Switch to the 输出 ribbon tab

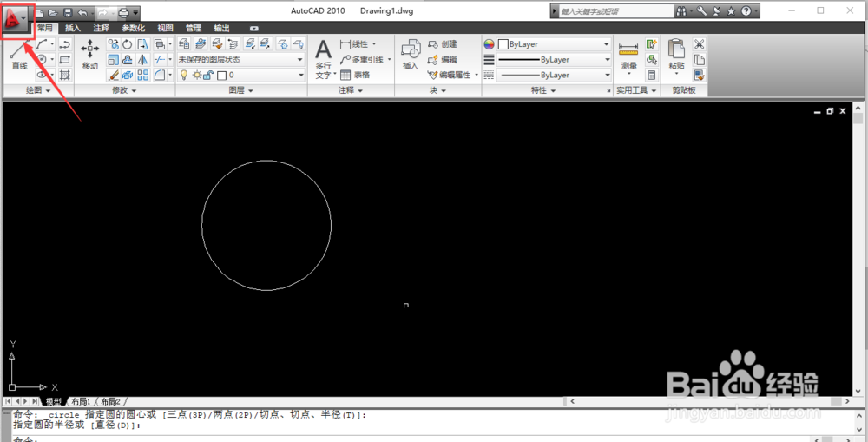click(x=222, y=28)
